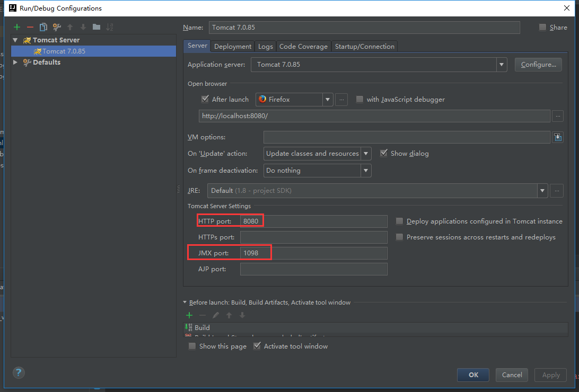Open JRE browse ellipsis button
This screenshot has height=392, width=579.
coord(557,191)
